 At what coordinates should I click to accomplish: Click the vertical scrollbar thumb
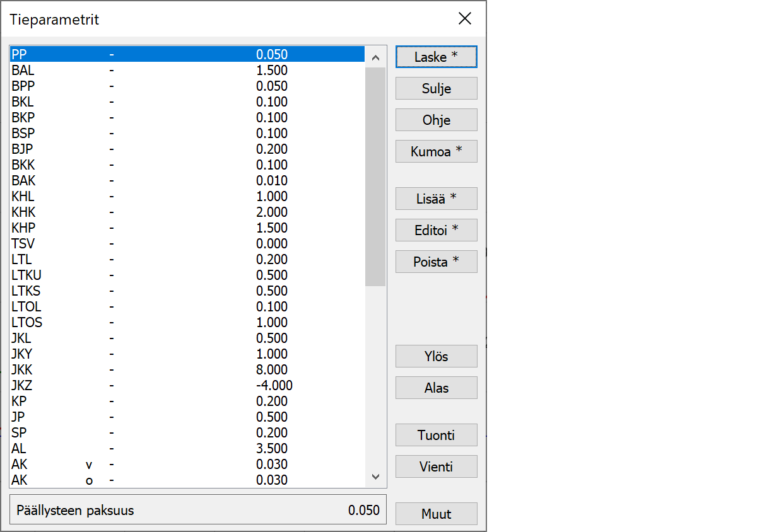(x=375, y=176)
